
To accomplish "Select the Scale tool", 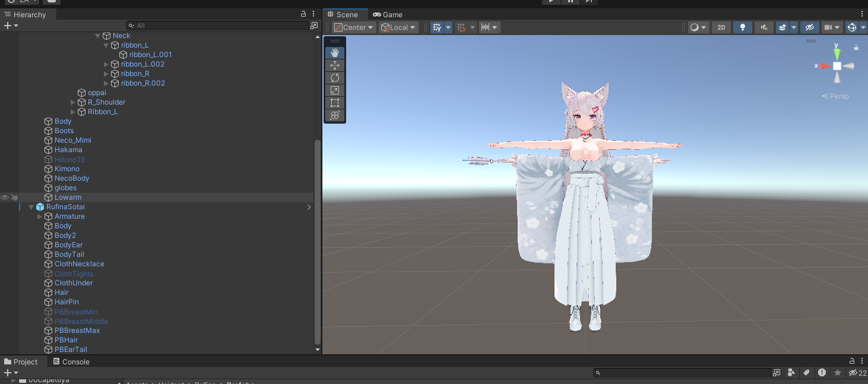I will (x=335, y=90).
